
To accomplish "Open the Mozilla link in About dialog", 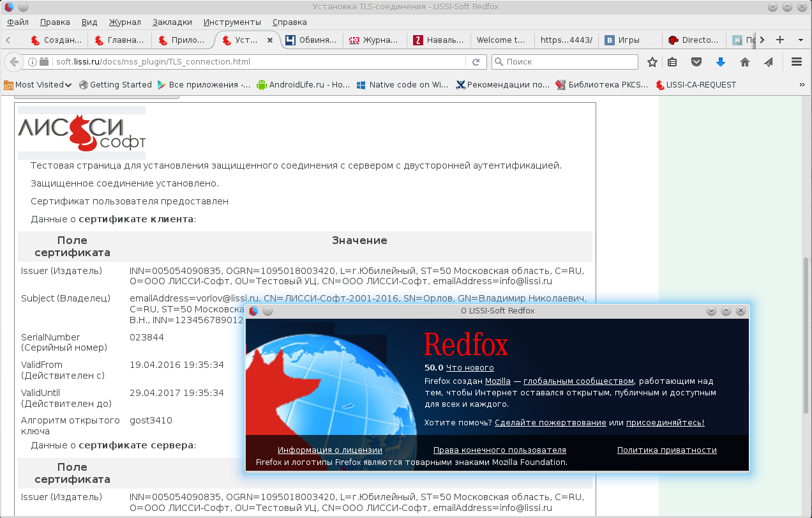I will (497, 381).
